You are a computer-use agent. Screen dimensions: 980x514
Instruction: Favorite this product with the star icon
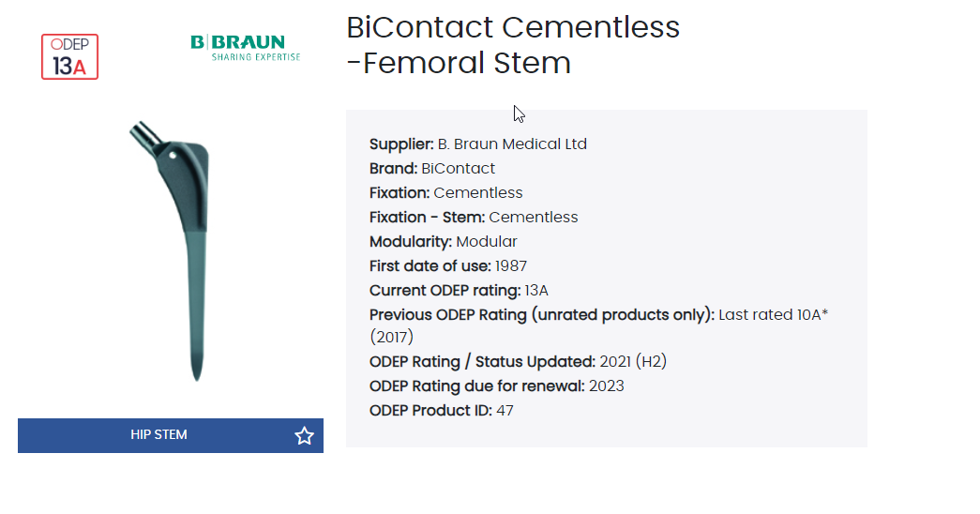tap(304, 435)
